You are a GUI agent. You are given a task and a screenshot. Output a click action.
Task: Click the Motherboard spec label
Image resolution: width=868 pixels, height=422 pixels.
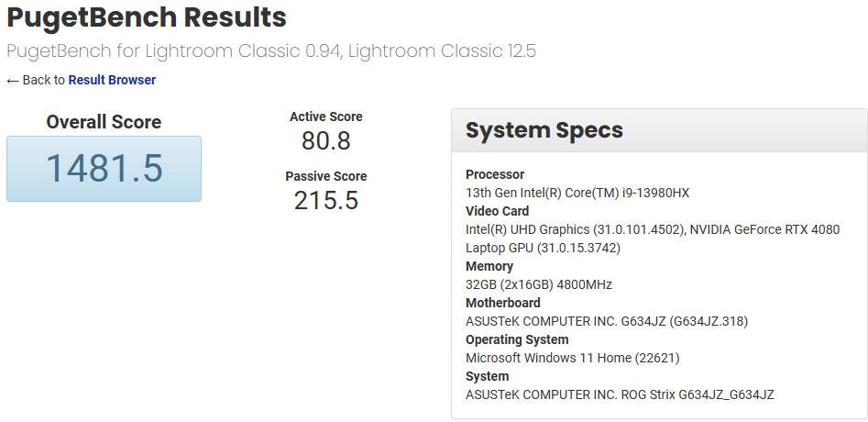[x=502, y=303]
